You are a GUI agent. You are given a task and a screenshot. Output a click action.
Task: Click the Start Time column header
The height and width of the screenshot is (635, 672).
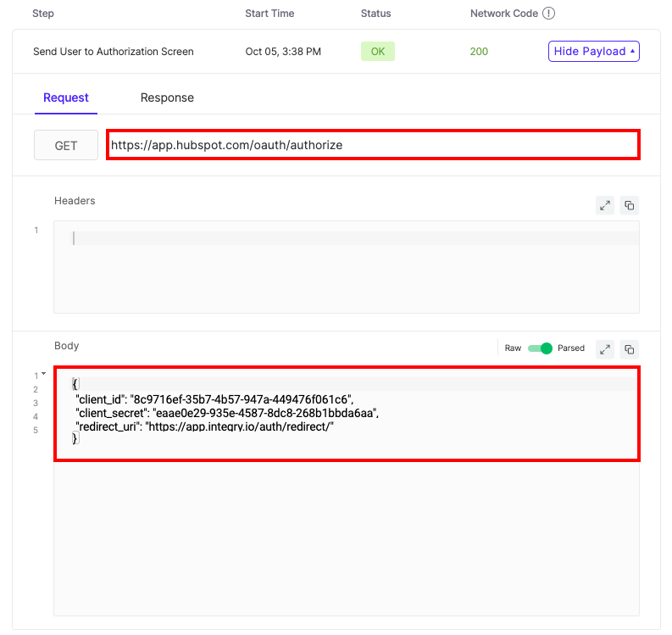point(269,14)
